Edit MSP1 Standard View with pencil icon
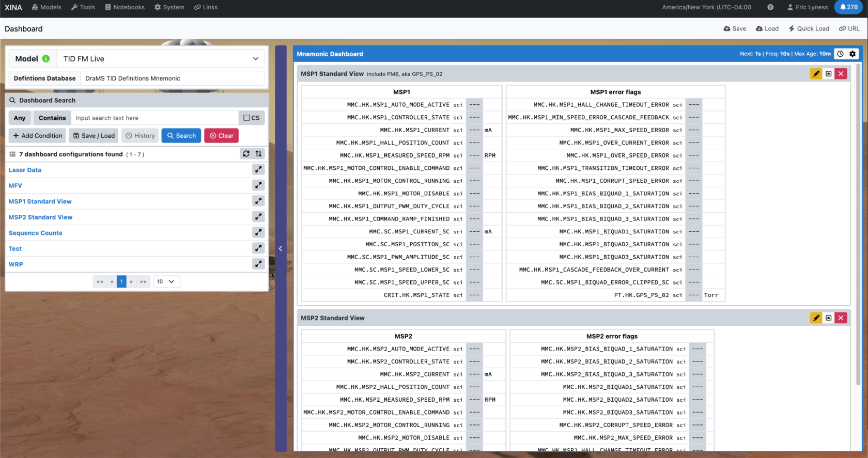This screenshot has height=458, width=868. (x=816, y=74)
